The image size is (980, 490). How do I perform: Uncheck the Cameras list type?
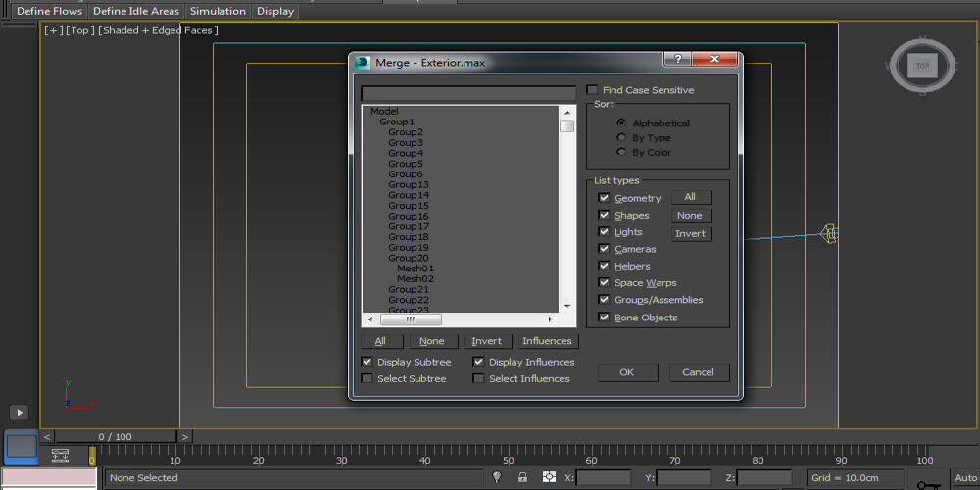(604, 249)
